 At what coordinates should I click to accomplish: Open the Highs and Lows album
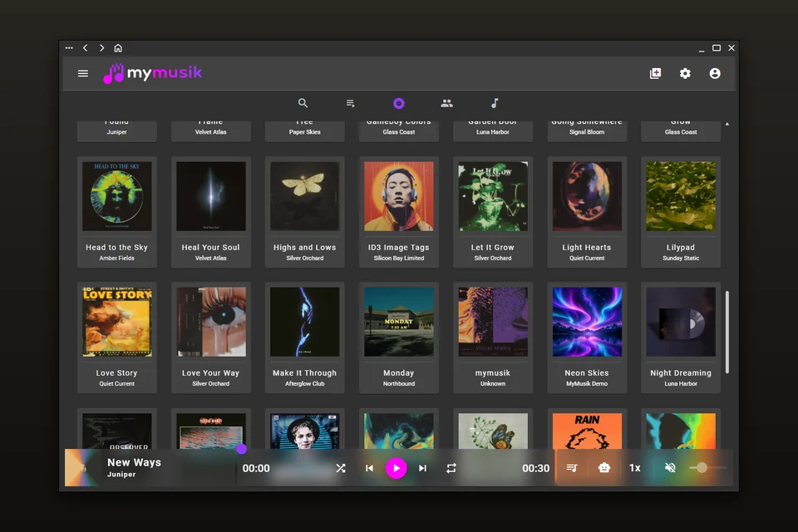304,212
